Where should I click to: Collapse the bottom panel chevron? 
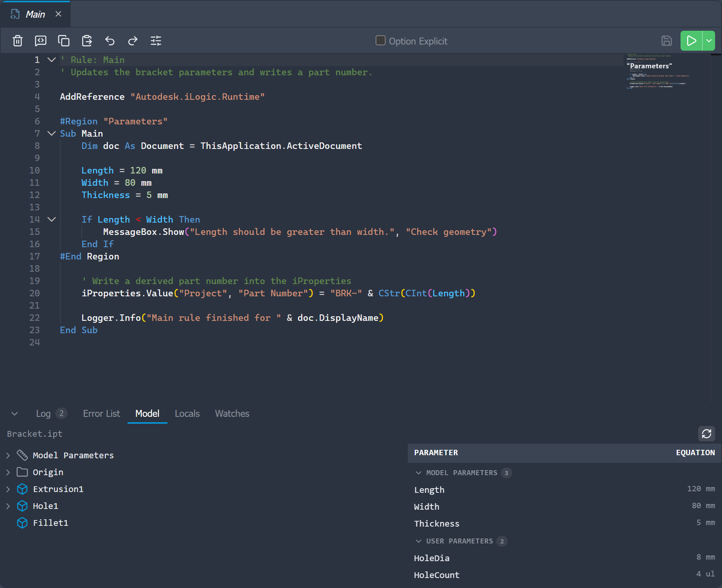point(15,414)
